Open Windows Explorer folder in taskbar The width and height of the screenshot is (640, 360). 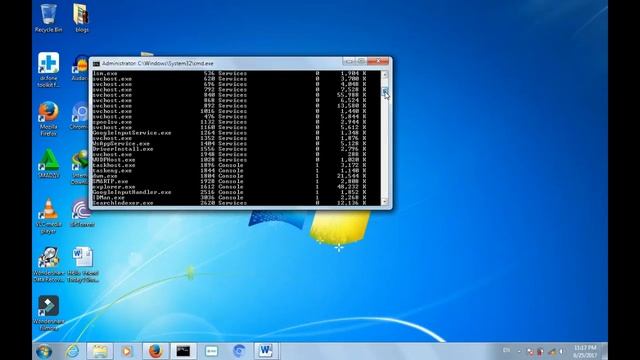(x=100, y=351)
